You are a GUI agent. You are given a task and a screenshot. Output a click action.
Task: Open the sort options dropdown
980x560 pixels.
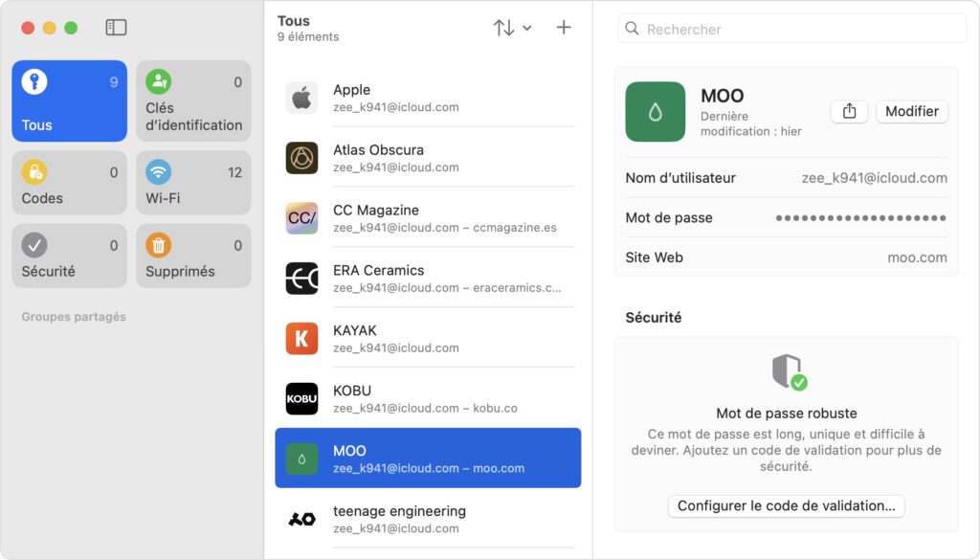click(513, 28)
